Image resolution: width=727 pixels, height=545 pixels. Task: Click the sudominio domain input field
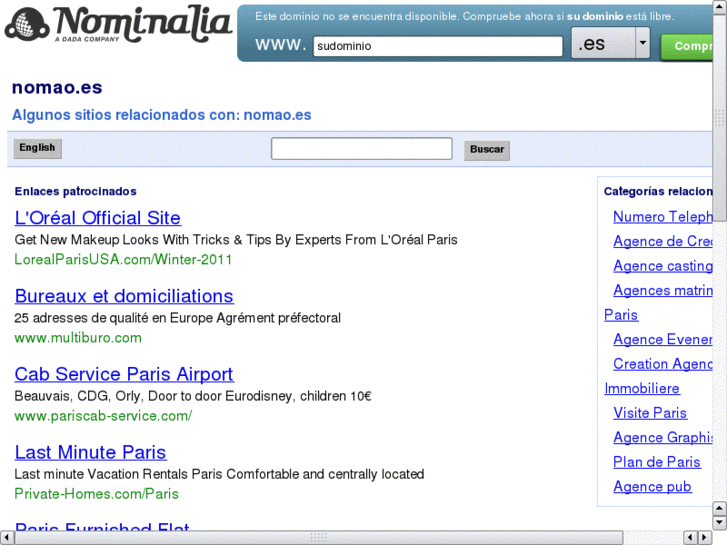click(x=438, y=46)
